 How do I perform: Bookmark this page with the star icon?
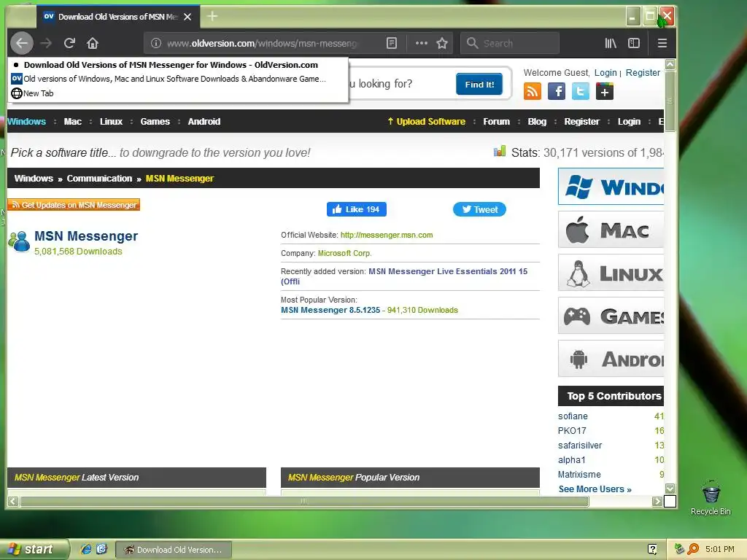point(442,43)
